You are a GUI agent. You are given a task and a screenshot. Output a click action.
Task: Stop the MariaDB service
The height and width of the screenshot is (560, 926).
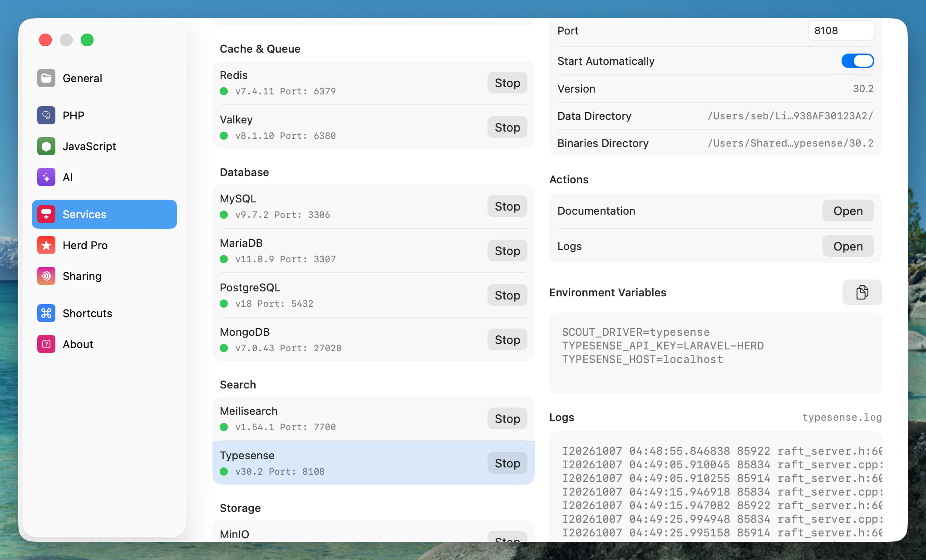tap(507, 251)
